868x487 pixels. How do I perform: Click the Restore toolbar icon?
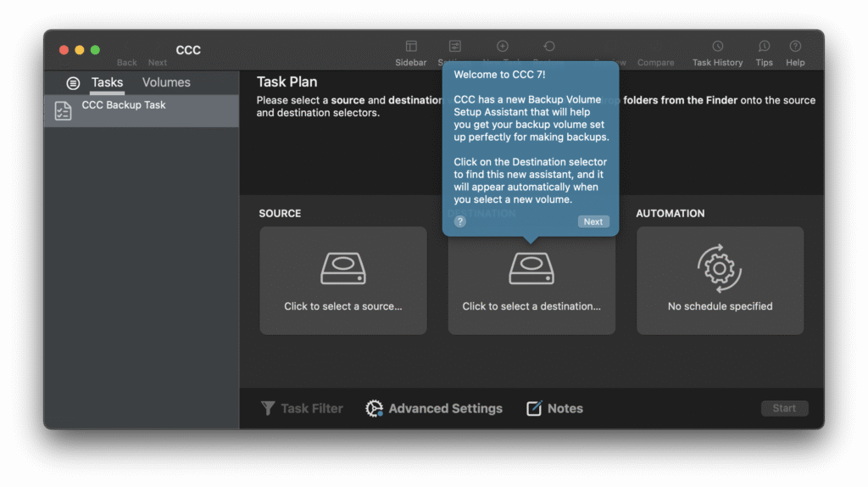(x=548, y=47)
